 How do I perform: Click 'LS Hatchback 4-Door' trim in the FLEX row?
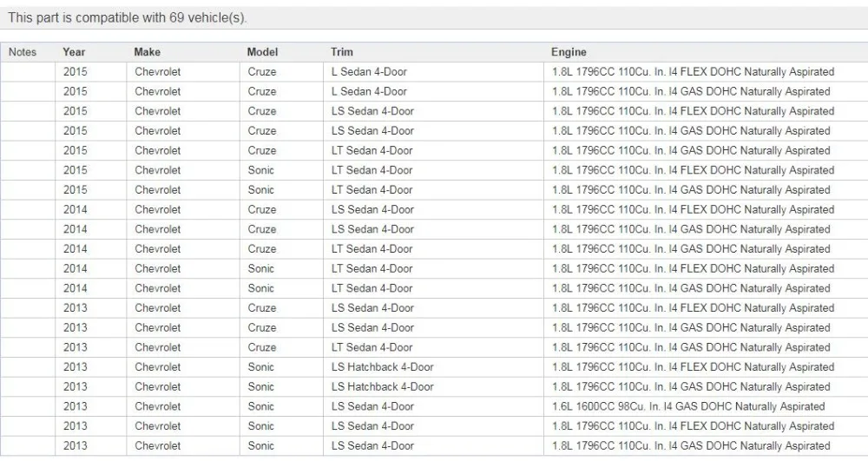click(x=383, y=367)
